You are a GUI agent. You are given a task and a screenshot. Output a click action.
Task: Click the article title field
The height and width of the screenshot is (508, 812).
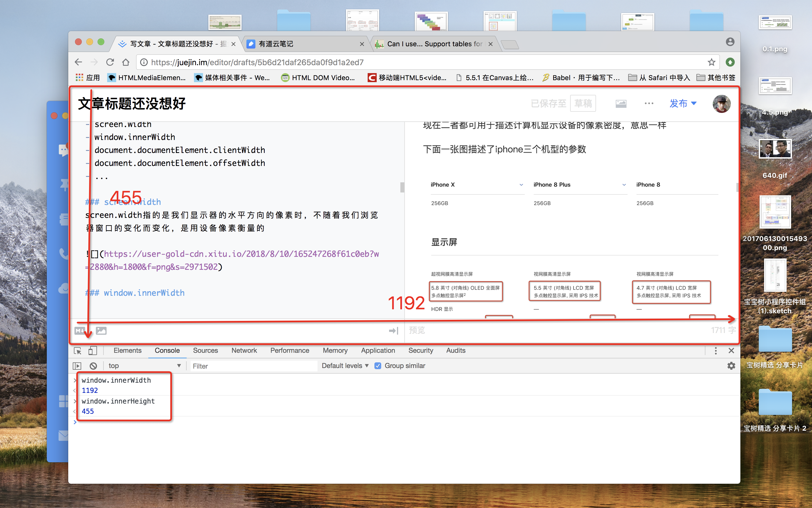click(132, 104)
